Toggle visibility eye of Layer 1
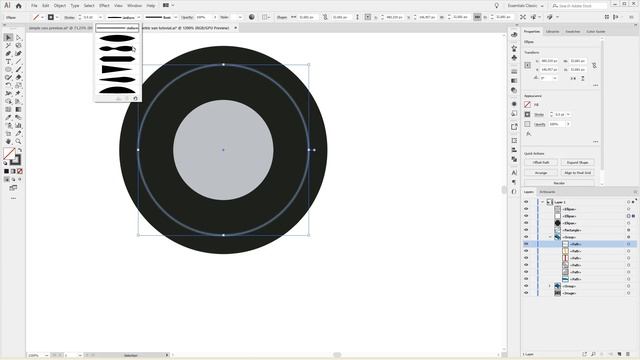The width and height of the screenshot is (640, 360). point(526,202)
